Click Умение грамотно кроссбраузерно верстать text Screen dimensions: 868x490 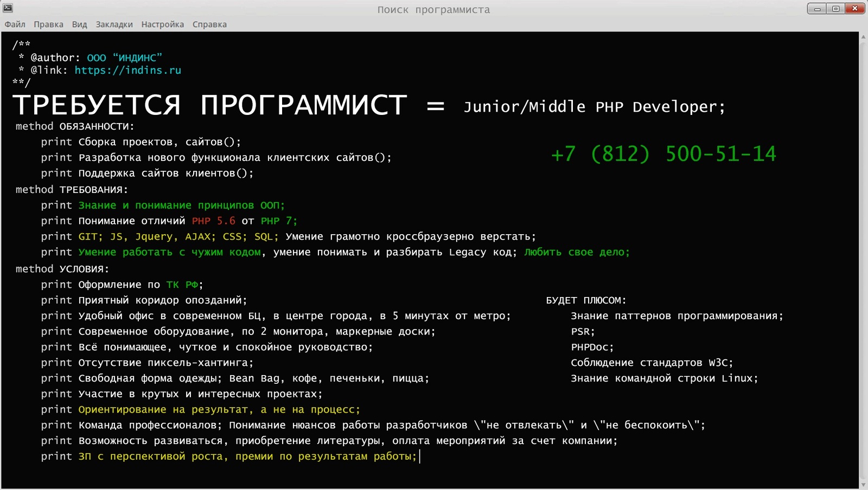click(411, 237)
